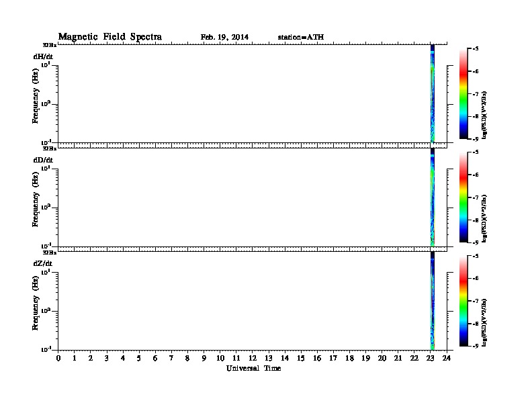Click hour tick label '8' on time axis
This screenshot has width=532, height=411.
187,358
